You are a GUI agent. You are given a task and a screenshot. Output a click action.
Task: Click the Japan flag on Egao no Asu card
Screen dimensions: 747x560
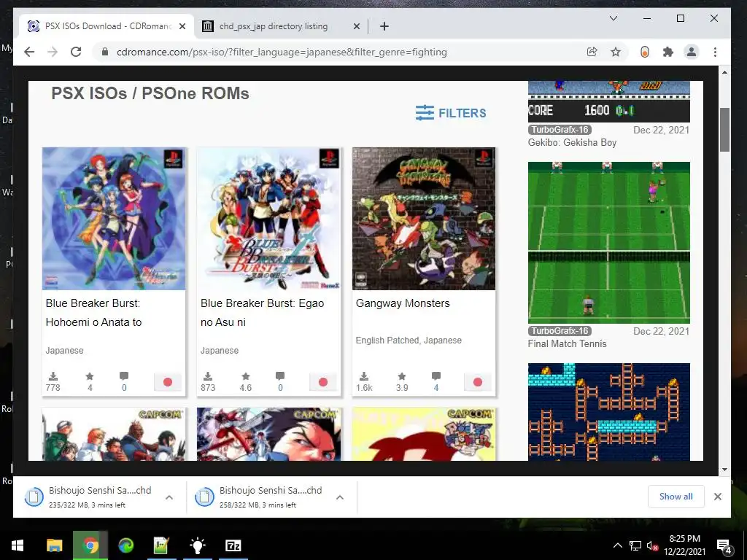[323, 382]
